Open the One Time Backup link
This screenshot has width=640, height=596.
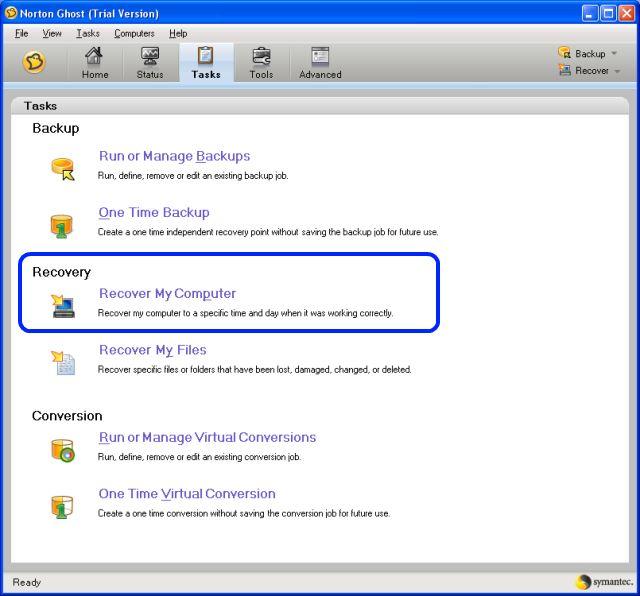[154, 212]
